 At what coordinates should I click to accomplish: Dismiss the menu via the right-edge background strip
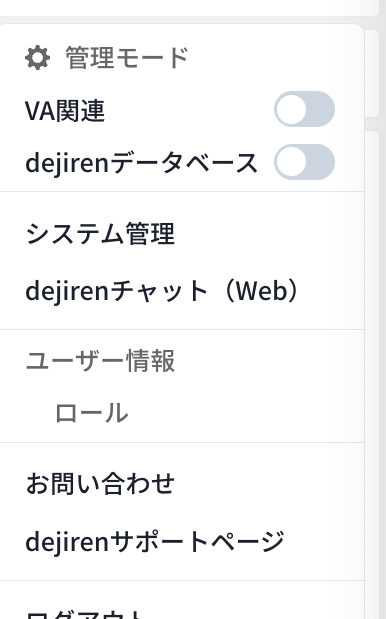(375, 355)
